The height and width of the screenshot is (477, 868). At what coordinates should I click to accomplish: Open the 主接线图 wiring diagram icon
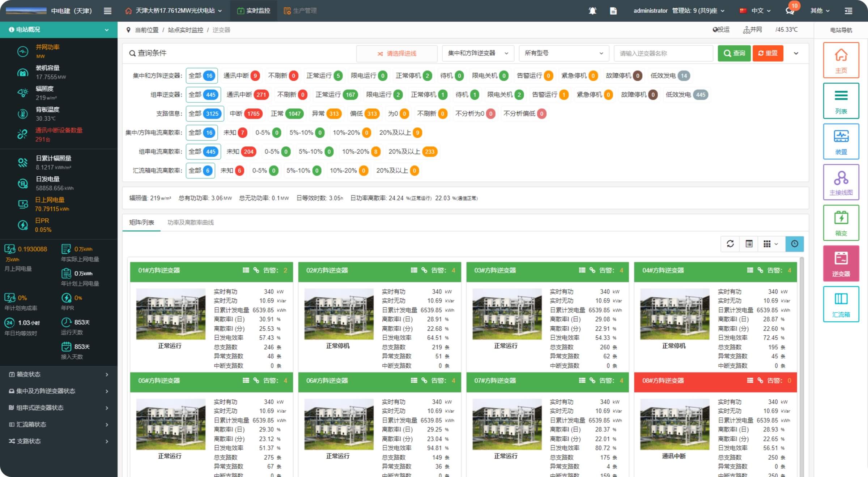841,182
